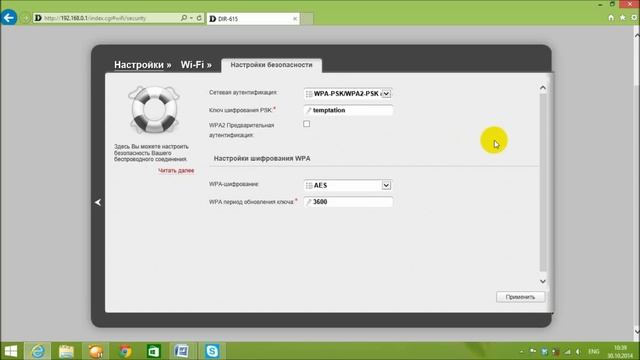This screenshot has height=360, width=640.
Task: Open the taskbar clock and date
Action: point(620,351)
